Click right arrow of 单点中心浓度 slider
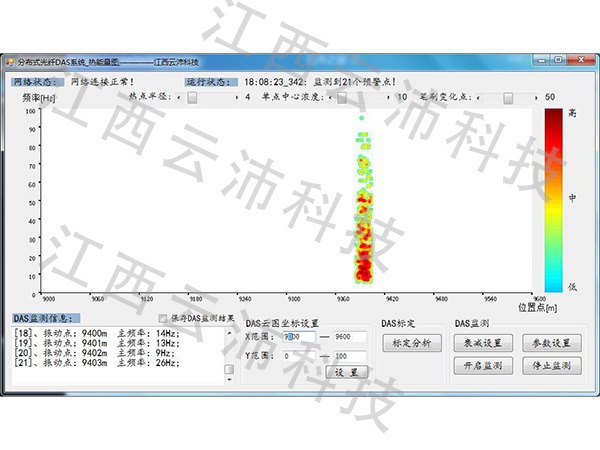The height and width of the screenshot is (450, 600). (388, 98)
